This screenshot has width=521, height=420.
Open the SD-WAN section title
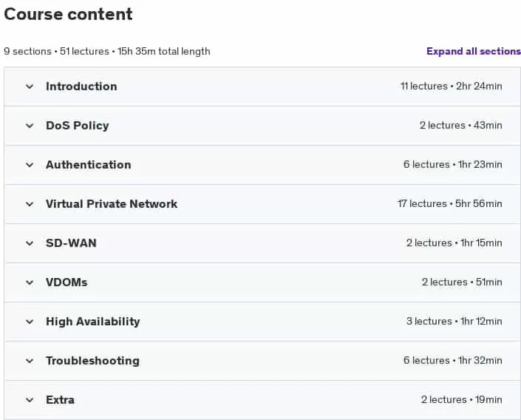(71, 243)
